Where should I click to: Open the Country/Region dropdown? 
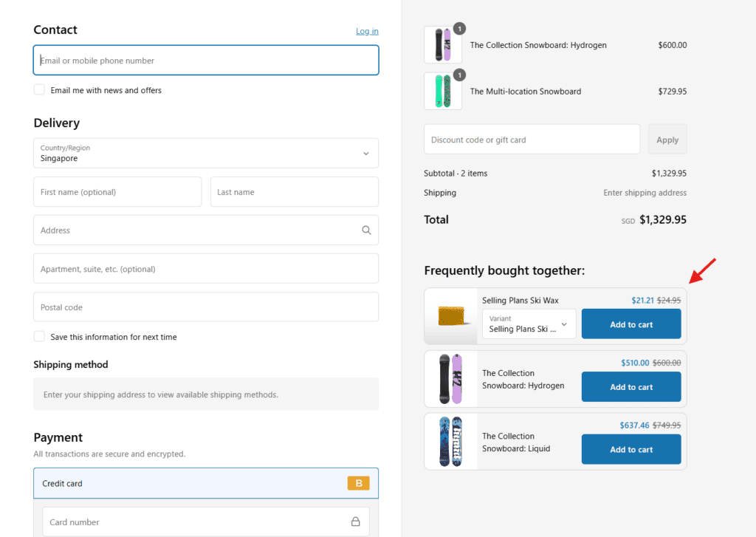coord(206,153)
